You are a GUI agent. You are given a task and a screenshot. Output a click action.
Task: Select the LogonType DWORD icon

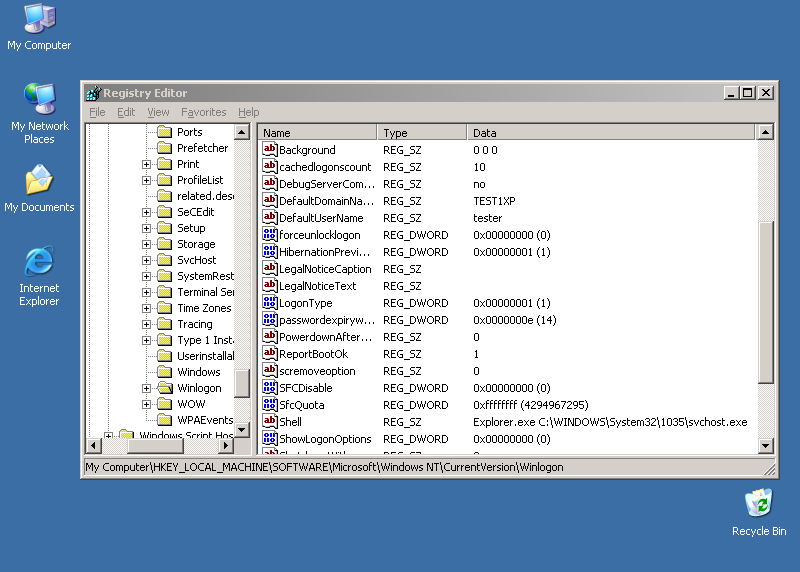click(269, 302)
